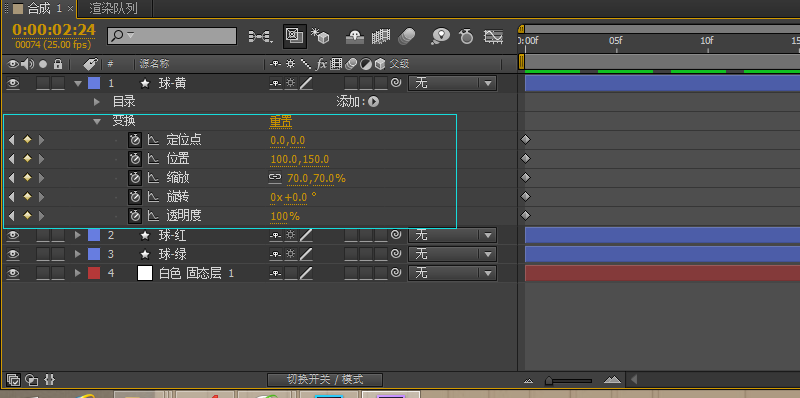Viewport: 800px width, 398px height.
Task: Toggle continuous rasterize for 球-绿 layer
Action: 291,254
